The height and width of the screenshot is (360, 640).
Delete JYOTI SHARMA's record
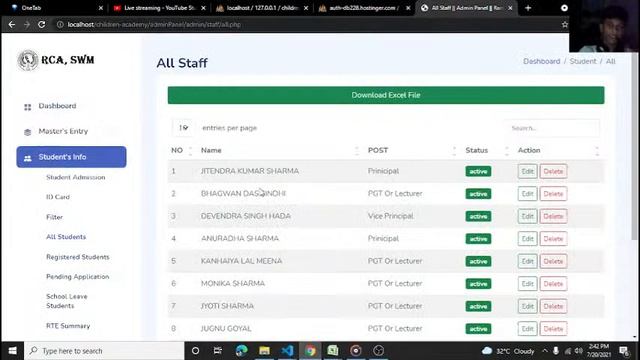click(553, 306)
